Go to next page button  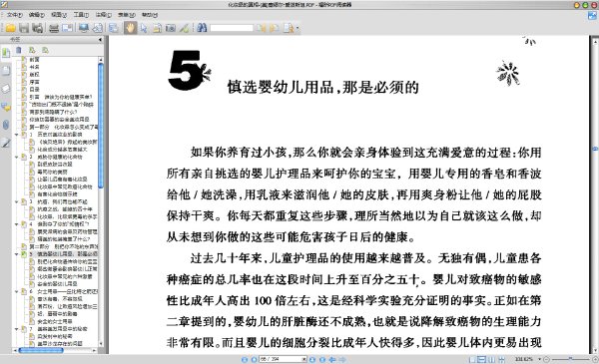(312, 359)
